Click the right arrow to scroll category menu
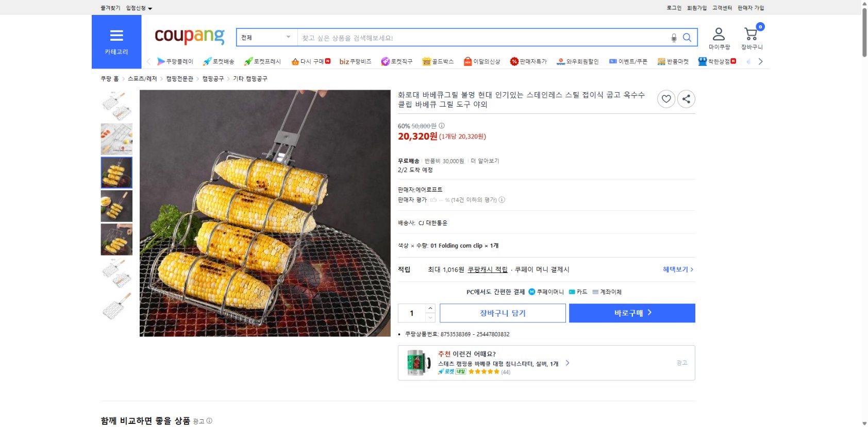868x427 pixels. pos(761,61)
